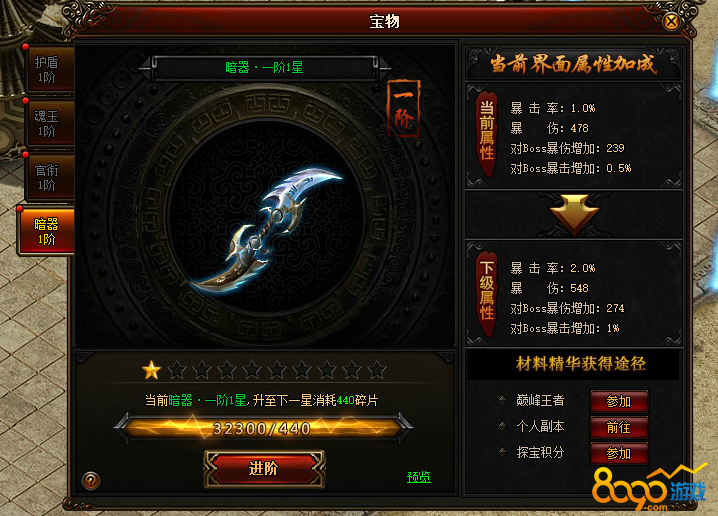Click the 32300/440 fragment progress bar

pos(263,428)
